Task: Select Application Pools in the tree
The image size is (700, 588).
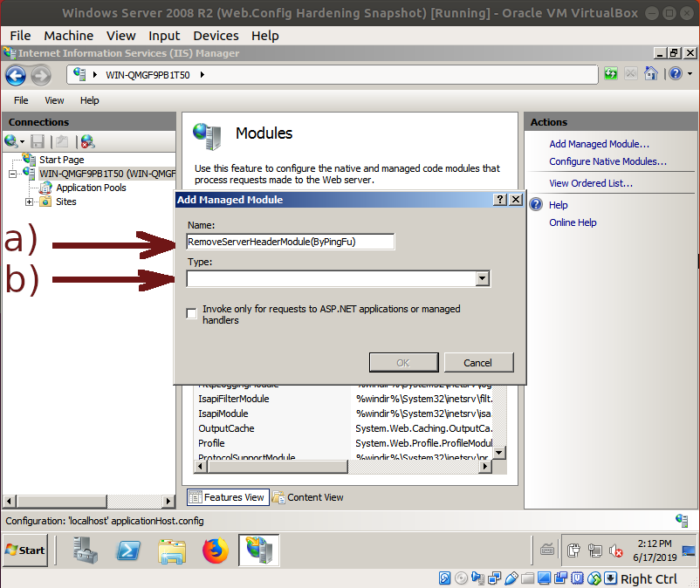Action: (x=91, y=188)
